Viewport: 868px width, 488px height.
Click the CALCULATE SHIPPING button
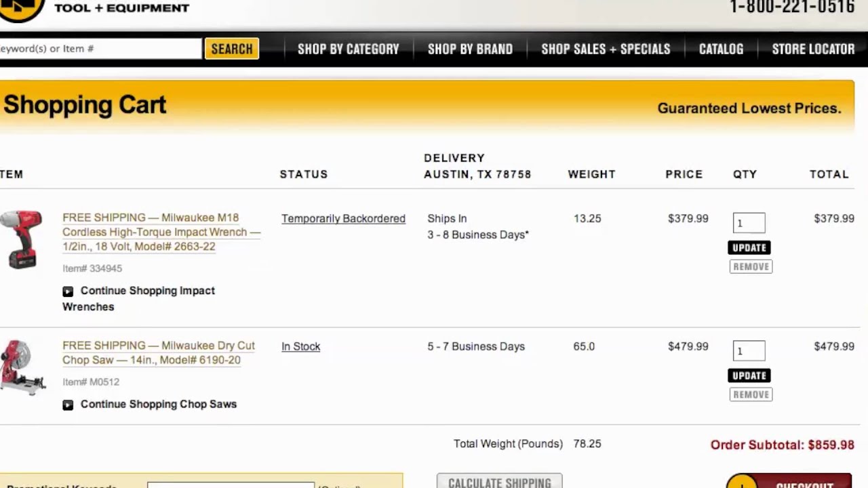tap(500, 481)
